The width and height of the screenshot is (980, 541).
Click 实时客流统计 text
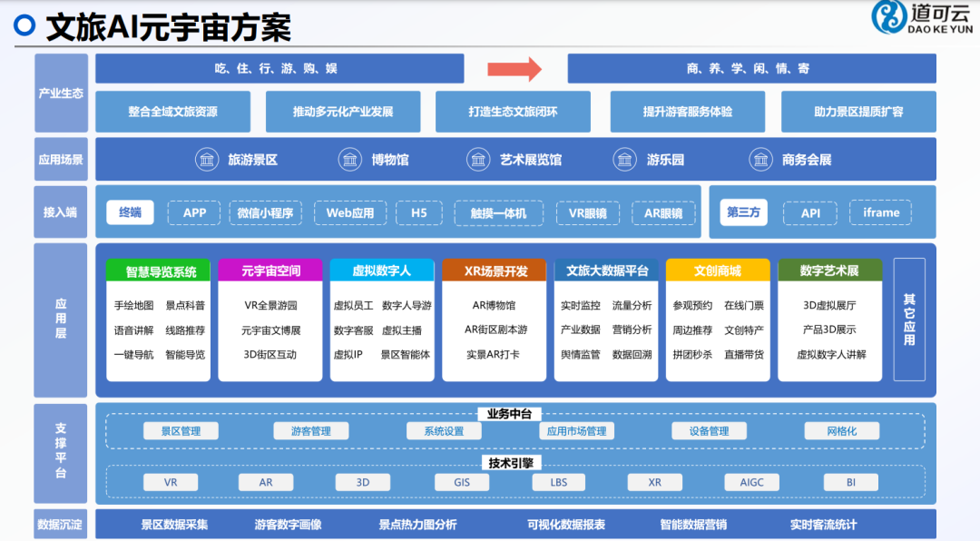click(x=823, y=525)
